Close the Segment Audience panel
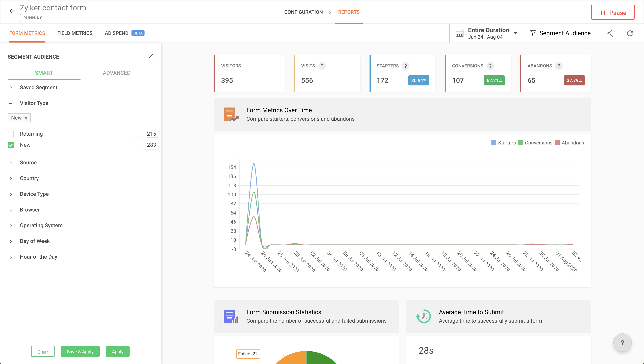This screenshot has width=644, height=364. coord(151,57)
